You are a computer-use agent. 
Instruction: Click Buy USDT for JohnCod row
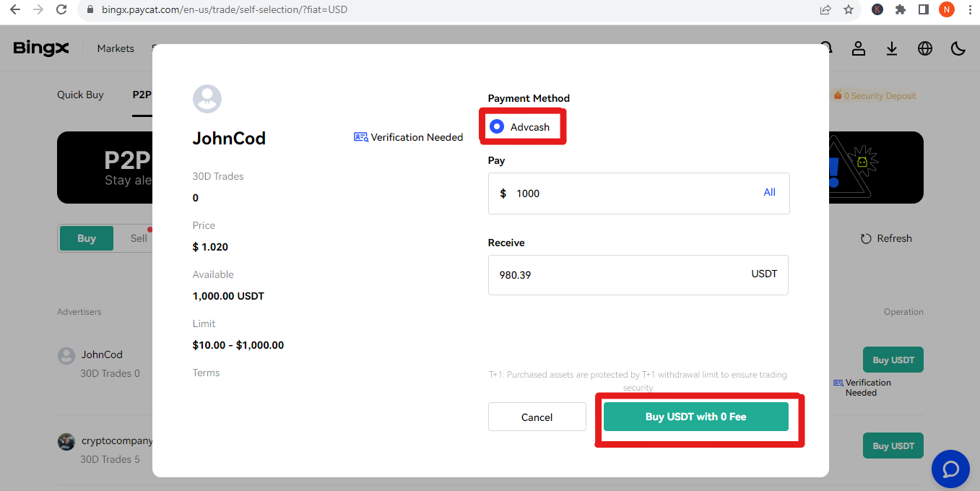click(893, 360)
